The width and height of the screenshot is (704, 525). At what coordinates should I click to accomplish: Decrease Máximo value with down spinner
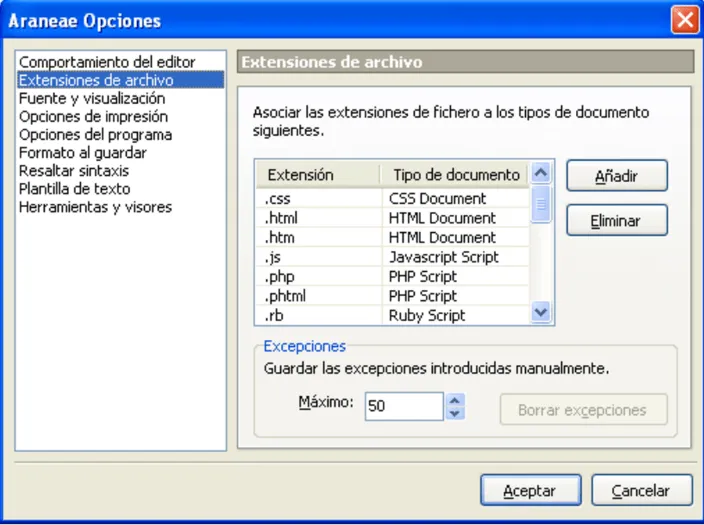point(455,413)
